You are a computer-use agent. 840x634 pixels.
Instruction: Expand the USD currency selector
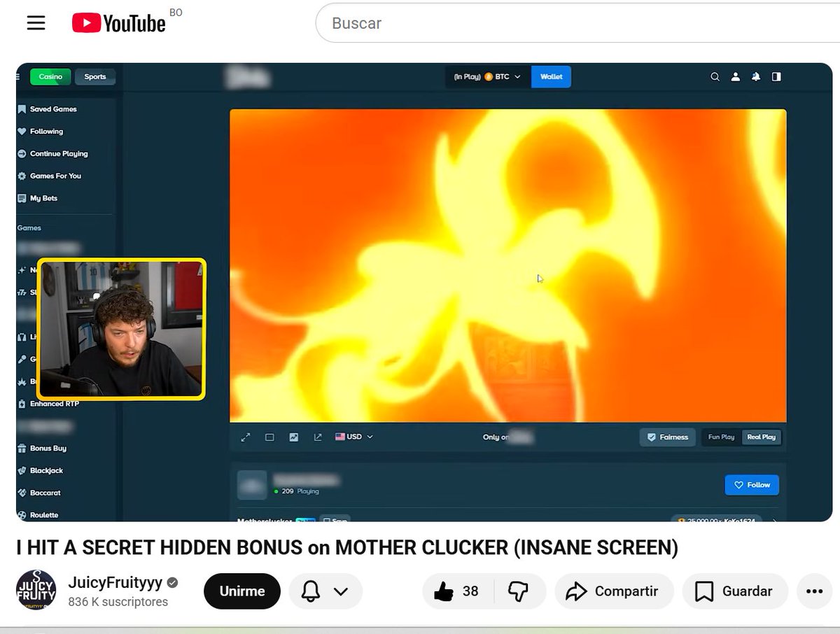point(354,437)
